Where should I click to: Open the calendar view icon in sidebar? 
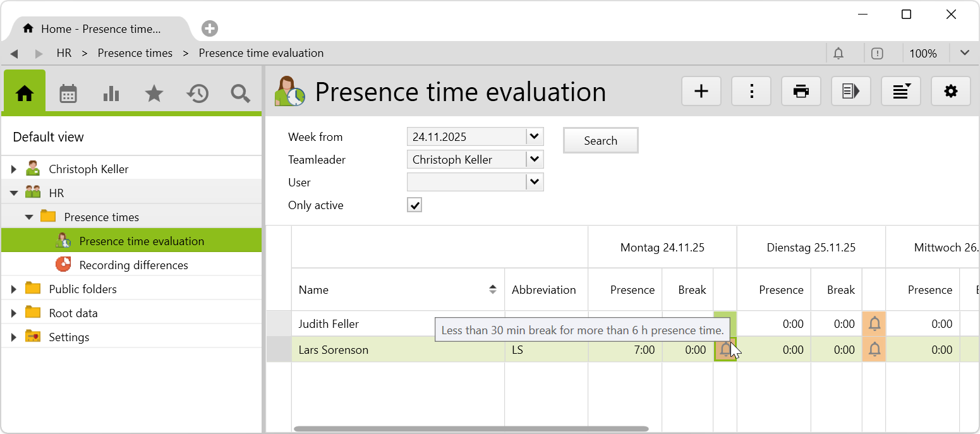click(68, 93)
